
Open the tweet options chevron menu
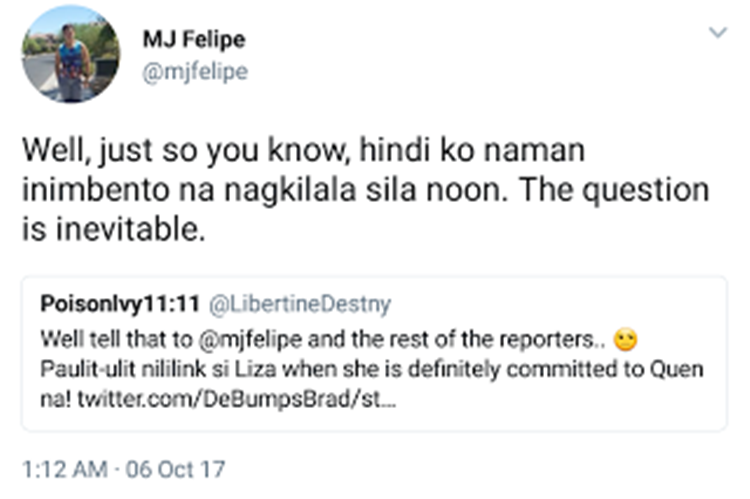717,33
